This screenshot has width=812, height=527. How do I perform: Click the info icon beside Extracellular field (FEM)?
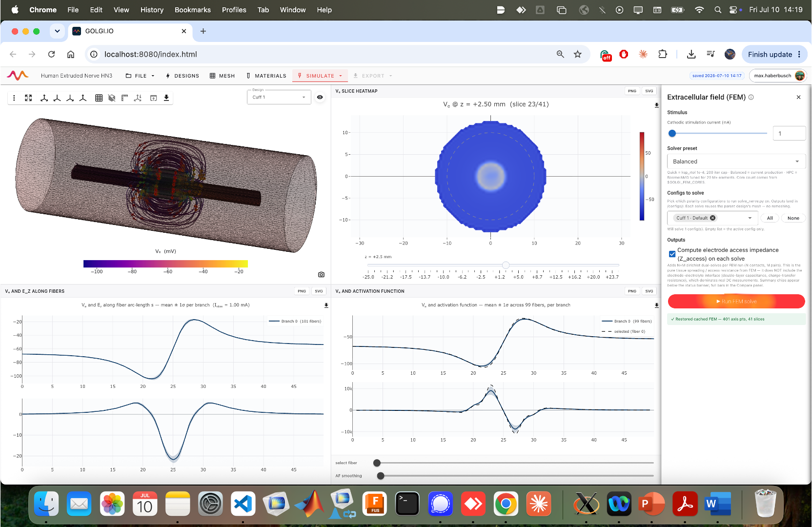click(x=751, y=97)
